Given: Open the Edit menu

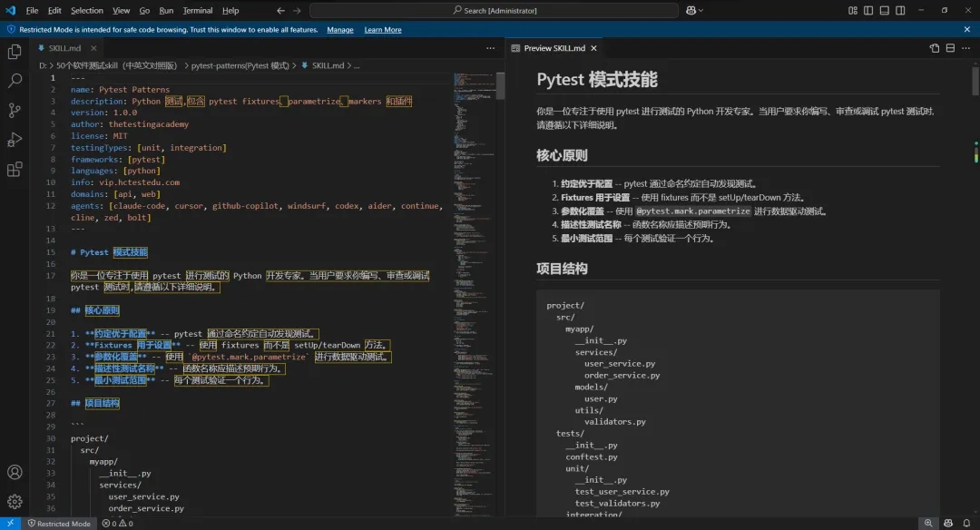Looking at the screenshot, I should (x=54, y=11).
